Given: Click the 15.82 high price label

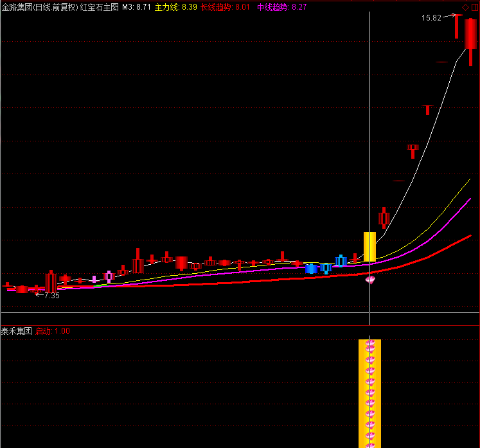Looking at the screenshot, I should 431,18.
